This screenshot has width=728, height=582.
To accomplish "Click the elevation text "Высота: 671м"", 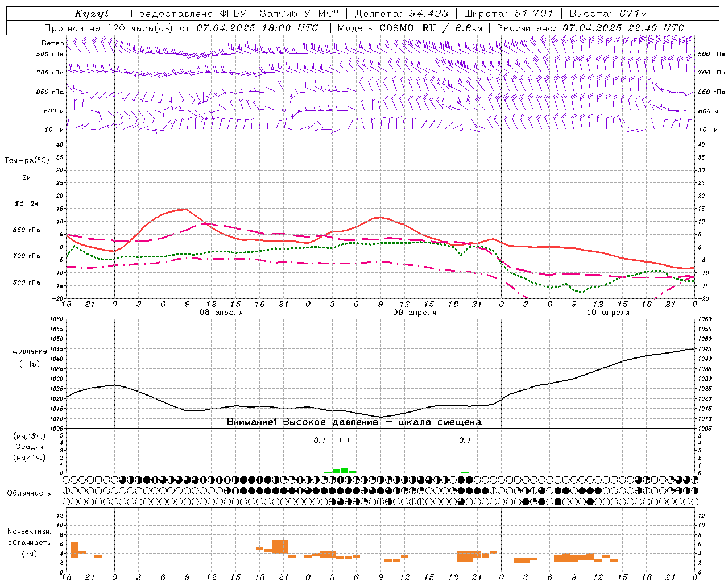I will pos(608,14).
